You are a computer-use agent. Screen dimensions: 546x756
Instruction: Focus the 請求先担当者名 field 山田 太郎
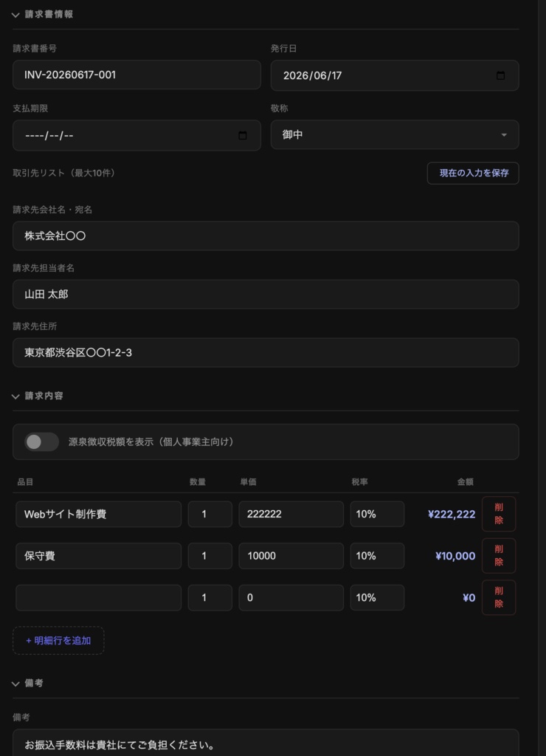(x=266, y=294)
